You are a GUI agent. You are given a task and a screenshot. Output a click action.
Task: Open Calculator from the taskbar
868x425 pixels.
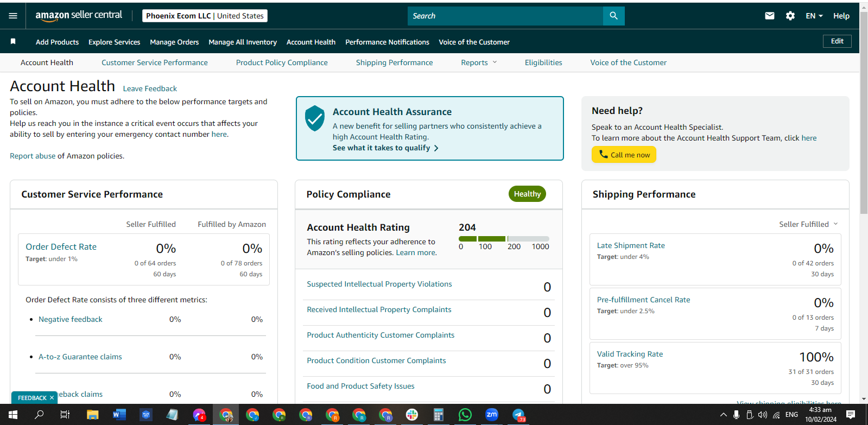(x=439, y=415)
